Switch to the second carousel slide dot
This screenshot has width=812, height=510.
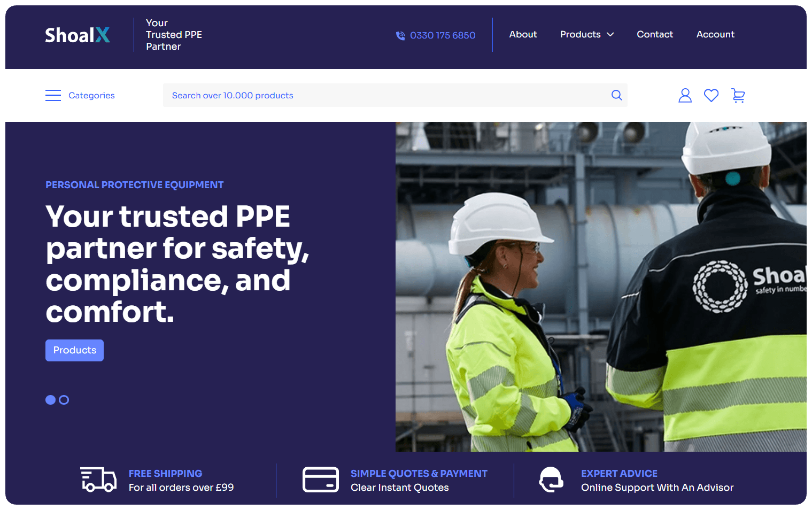pyautogui.click(x=64, y=400)
